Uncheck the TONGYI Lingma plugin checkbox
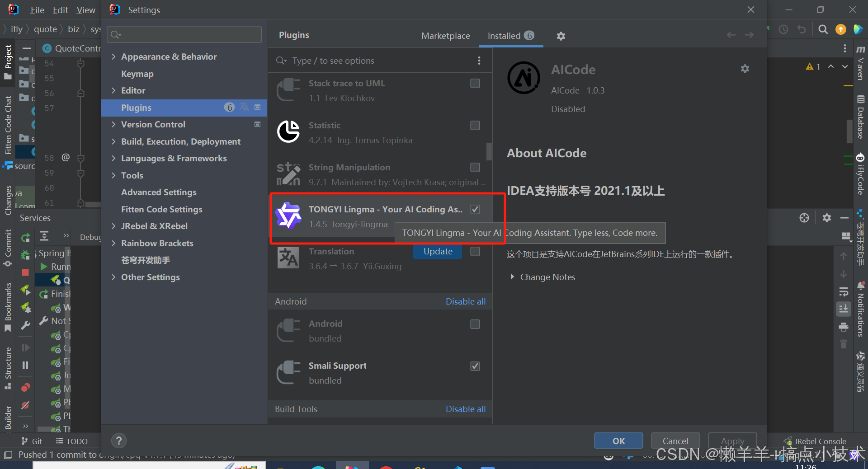The width and height of the screenshot is (868, 469). [x=475, y=209]
